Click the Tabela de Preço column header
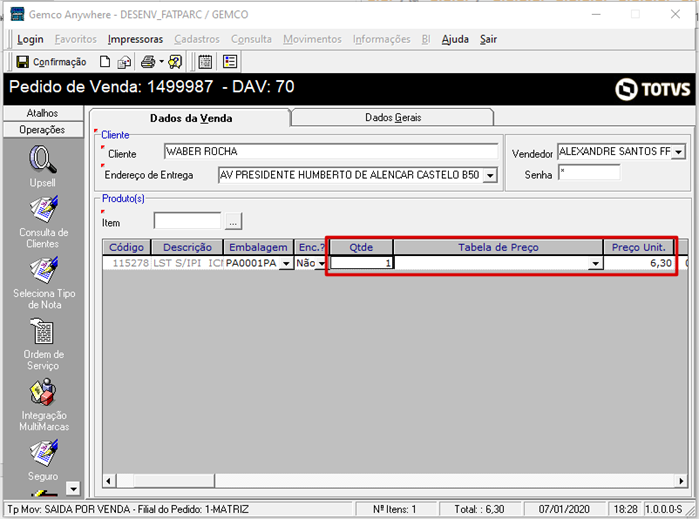Viewport: 699px width, 519px height. pyautogui.click(x=498, y=247)
